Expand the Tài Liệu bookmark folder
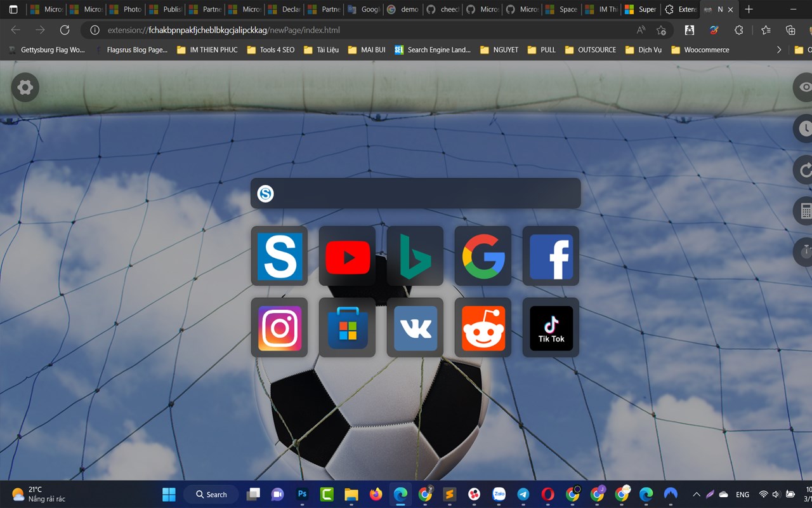The image size is (812, 508). point(321,50)
